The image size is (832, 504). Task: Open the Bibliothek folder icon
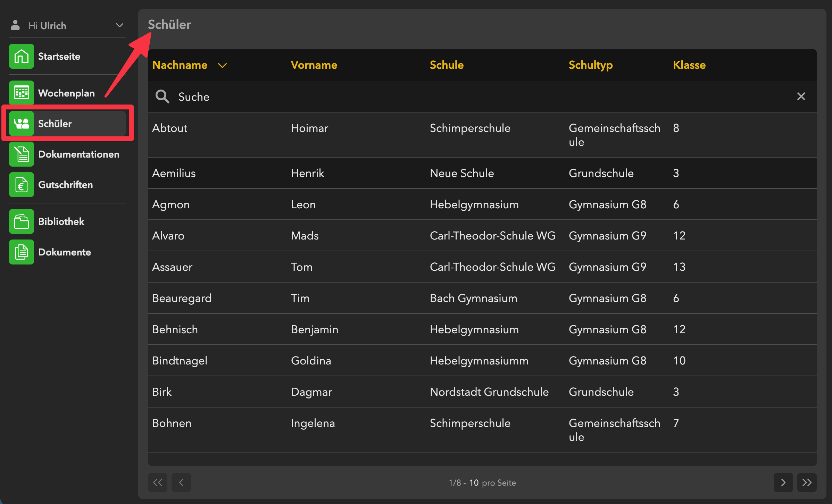22,221
